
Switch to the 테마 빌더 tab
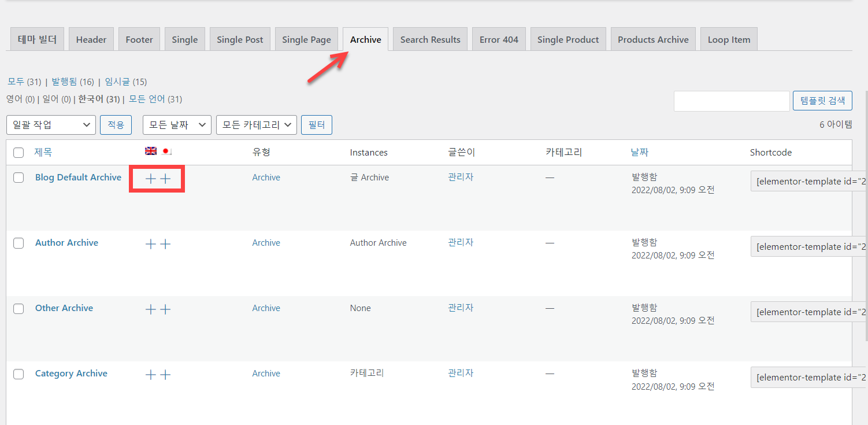click(x=38, y=39)
